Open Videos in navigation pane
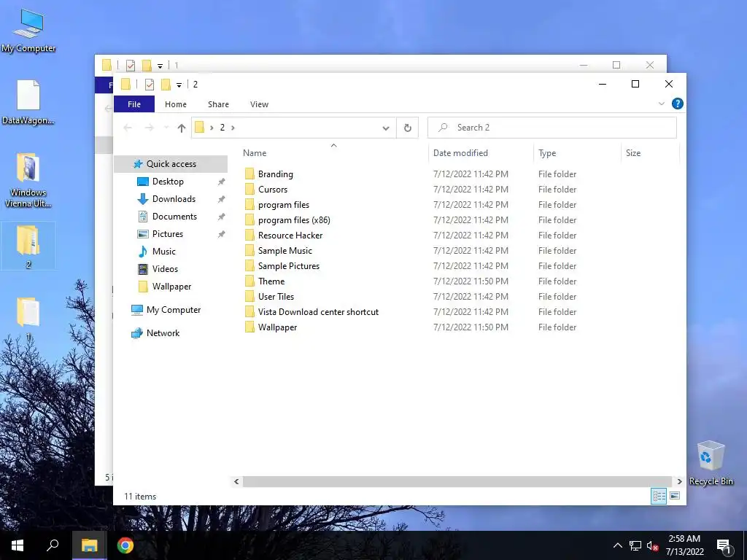This screenshot has height=560, width=747. pyautogui.click(x=165, y=269)
